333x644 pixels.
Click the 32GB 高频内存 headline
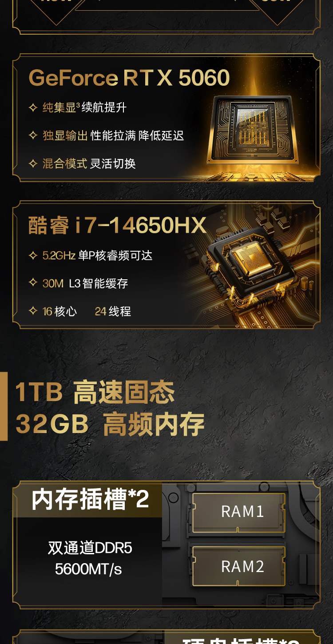point(110,424)
